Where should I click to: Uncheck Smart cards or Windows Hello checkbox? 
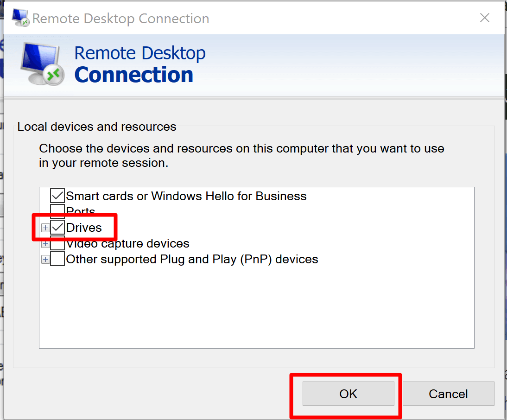(x=57, y=196)
